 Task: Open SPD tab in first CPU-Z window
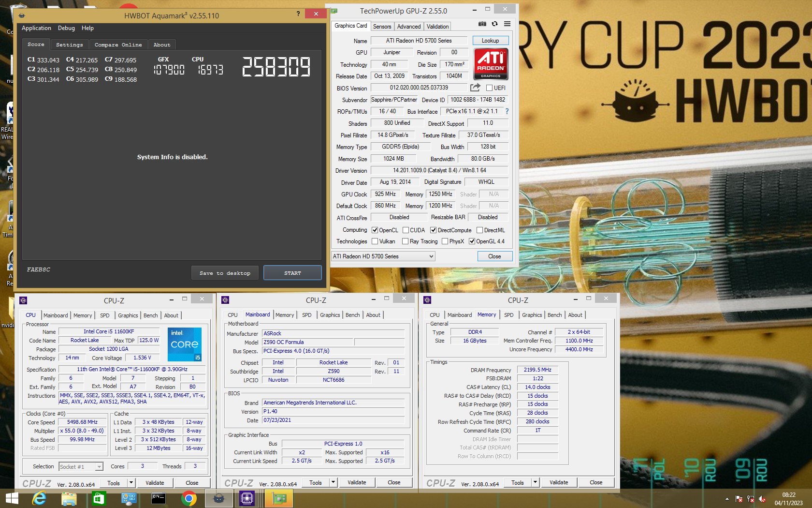tap(104, 315)
